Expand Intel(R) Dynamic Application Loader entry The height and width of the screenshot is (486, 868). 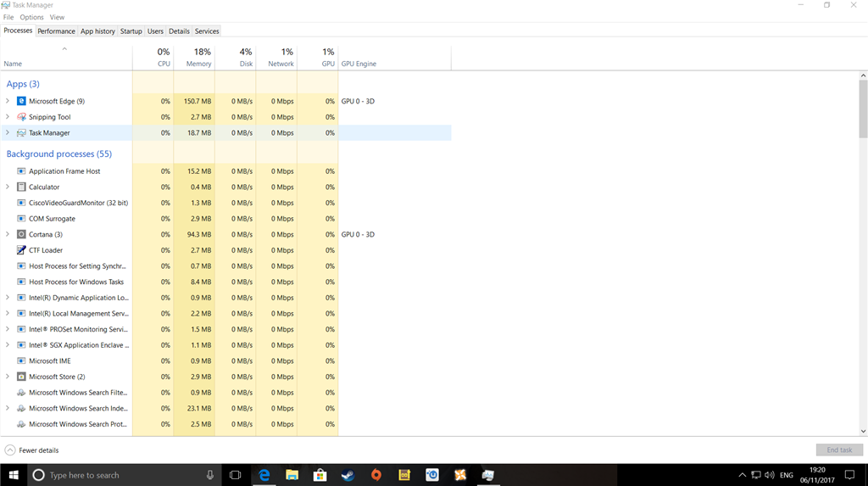(8, 298)
